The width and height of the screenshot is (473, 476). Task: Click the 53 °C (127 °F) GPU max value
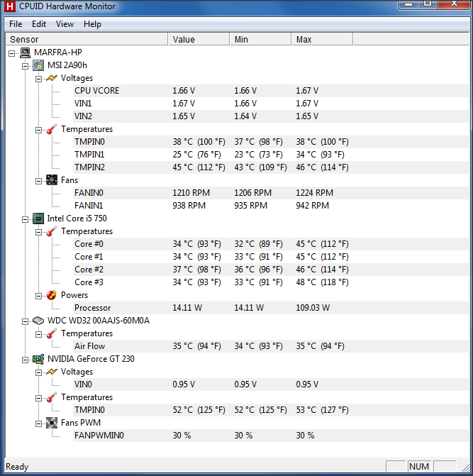tap(322, 410)
